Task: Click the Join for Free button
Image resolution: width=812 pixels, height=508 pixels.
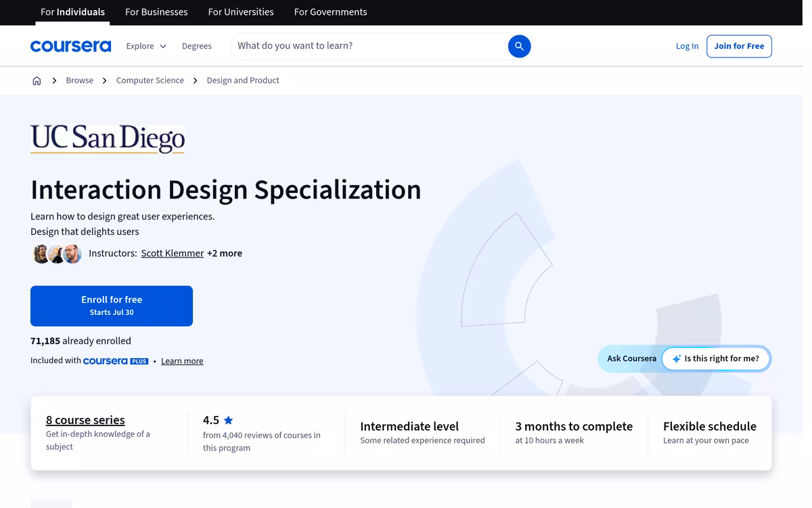Action: point(739,46)
